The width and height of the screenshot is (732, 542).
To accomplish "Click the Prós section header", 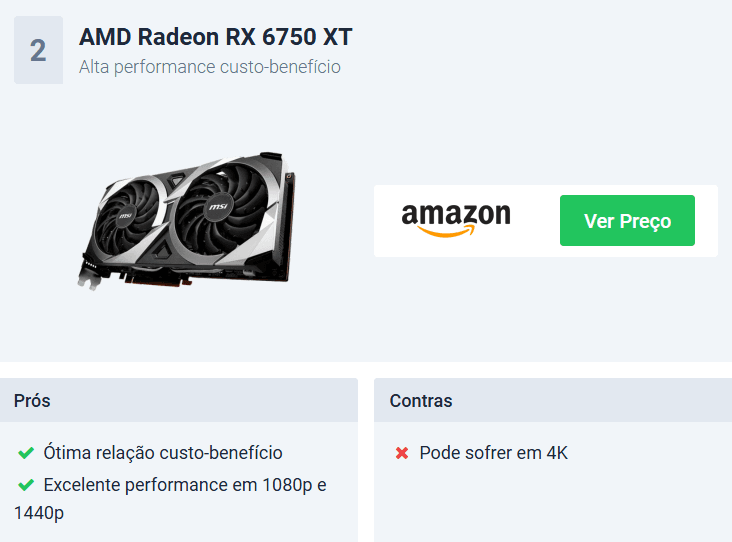I will pyautogui.click(x=179, y=400).
